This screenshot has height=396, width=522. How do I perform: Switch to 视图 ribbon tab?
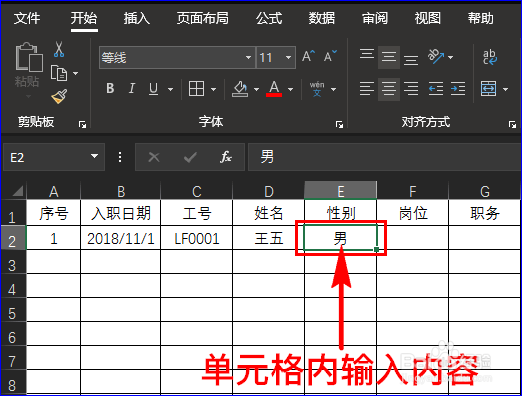click(428, 18)
